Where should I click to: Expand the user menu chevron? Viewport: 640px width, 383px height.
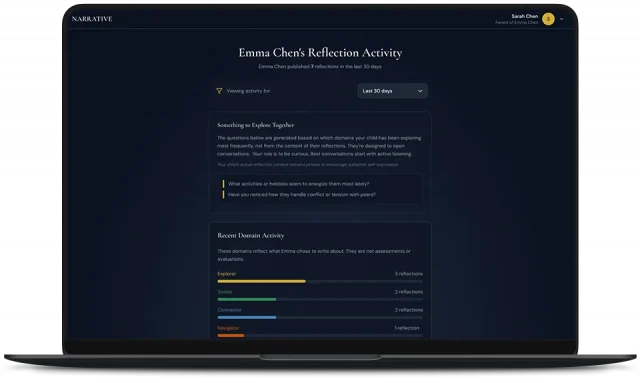[x=562, y=19]
